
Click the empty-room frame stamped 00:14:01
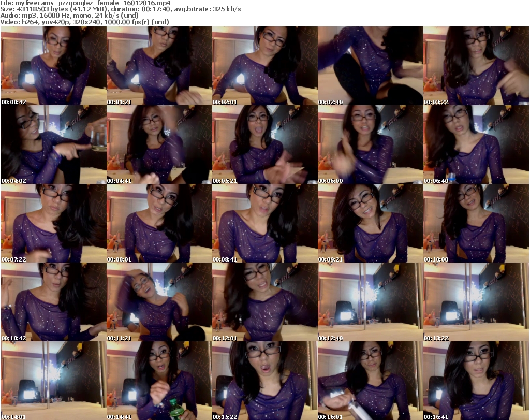(x=54, y=381)
